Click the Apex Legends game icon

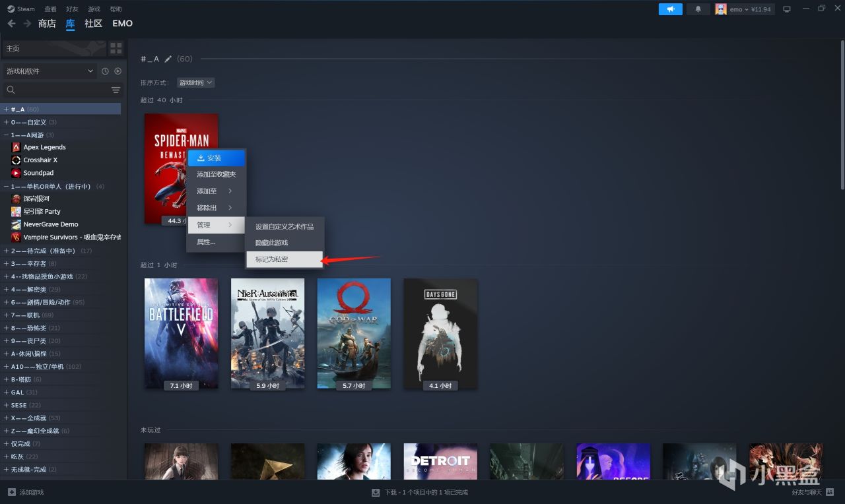point(17,147)
